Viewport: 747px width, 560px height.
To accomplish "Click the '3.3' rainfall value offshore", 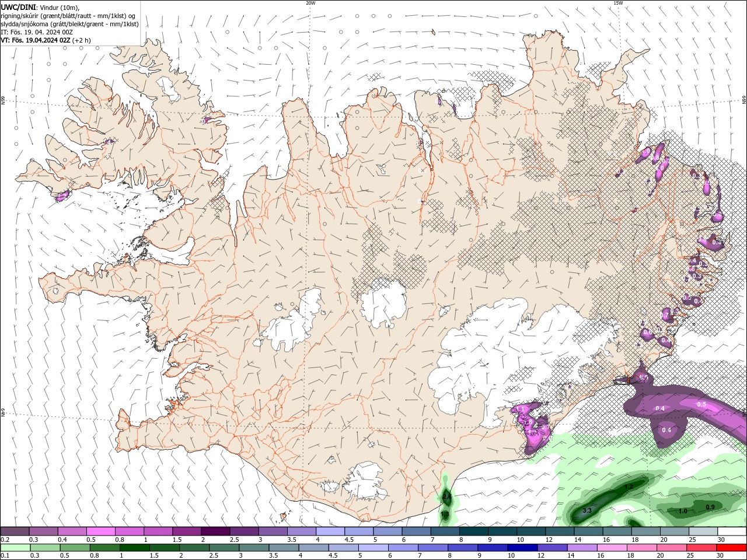I will pos(587,510).
